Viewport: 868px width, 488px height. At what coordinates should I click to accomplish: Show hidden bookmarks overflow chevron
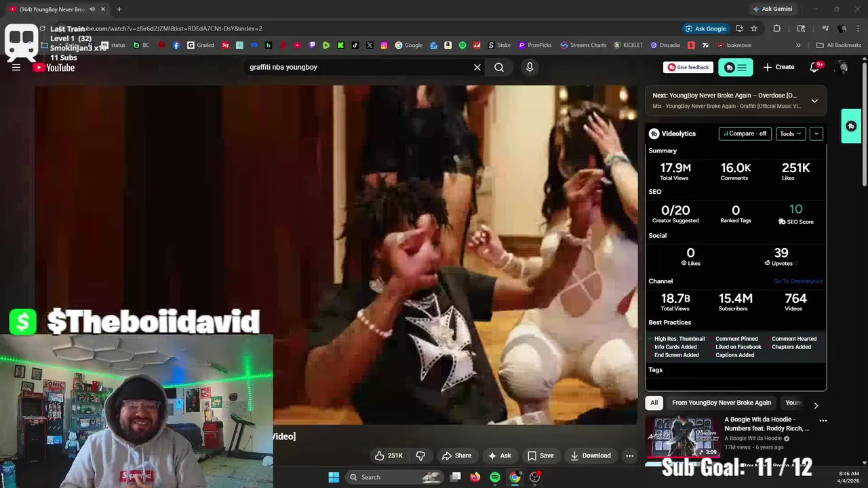pyautogui.click(x=798, y=45)
